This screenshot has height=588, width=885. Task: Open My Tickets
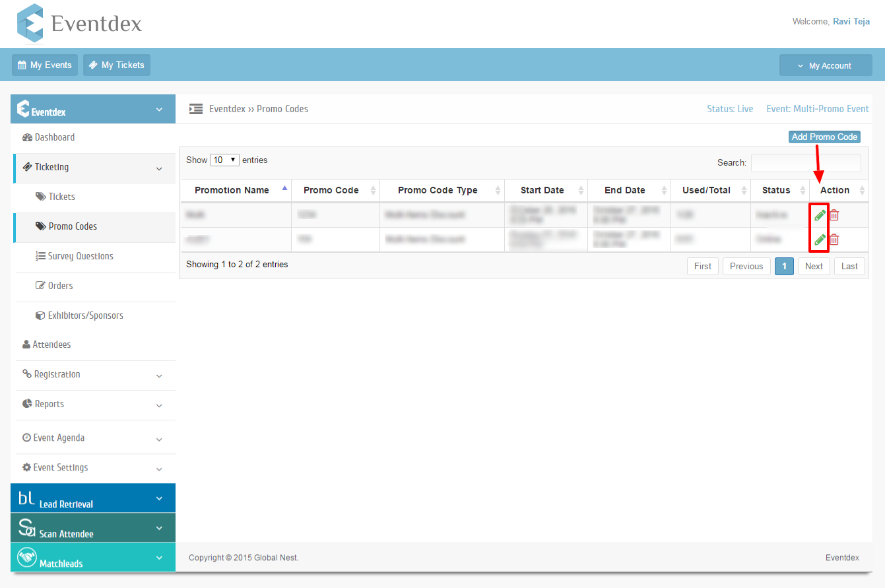[x=117, y=65]
